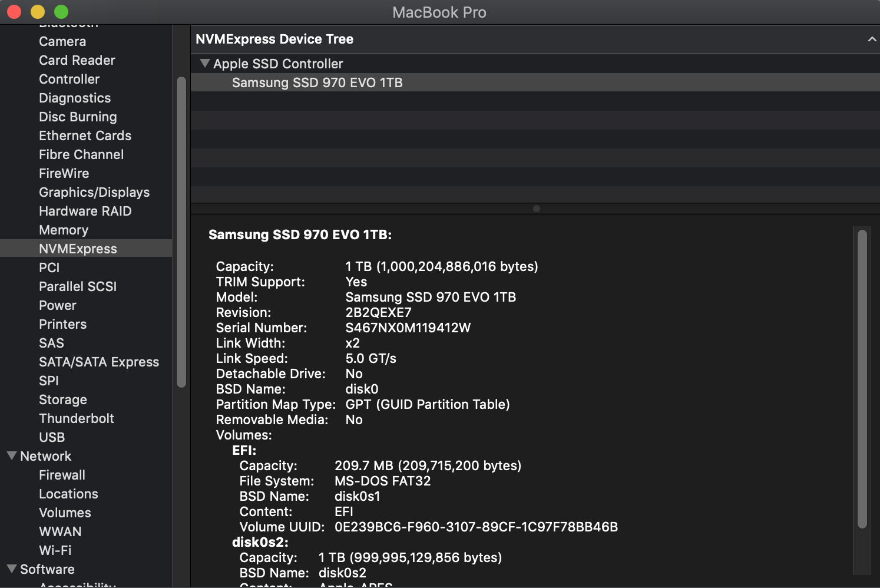Select the Software category label

click(47, 569)
